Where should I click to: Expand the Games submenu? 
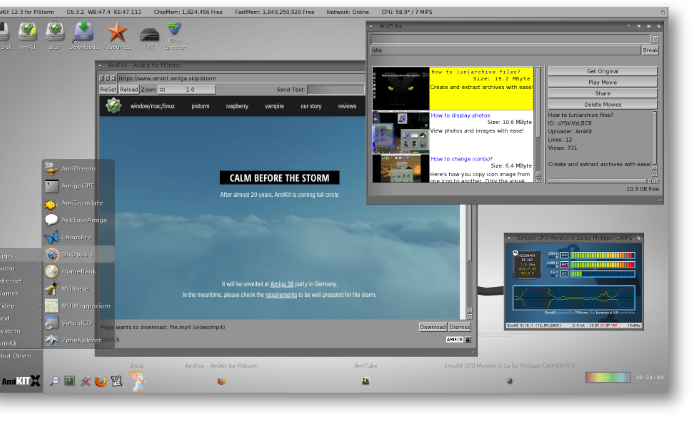21,293
